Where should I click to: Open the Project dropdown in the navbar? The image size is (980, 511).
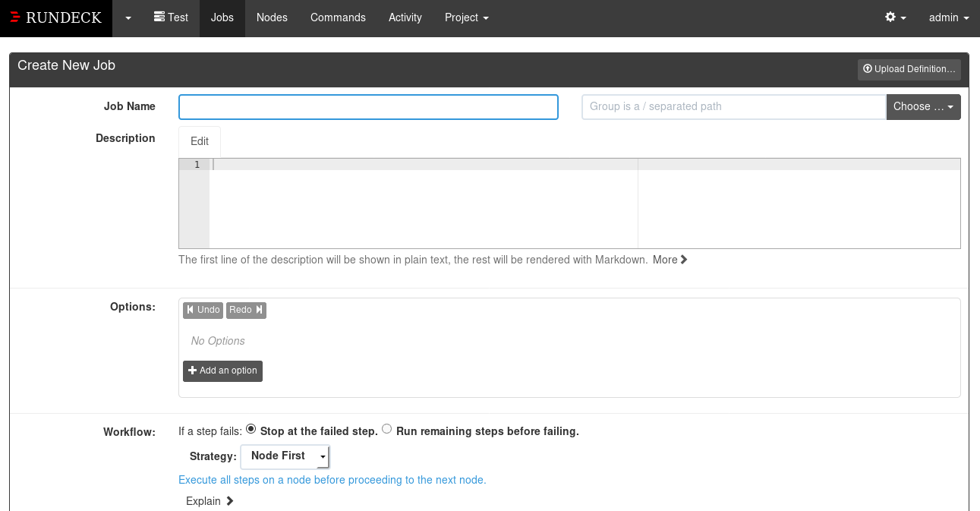coord(466,17)
